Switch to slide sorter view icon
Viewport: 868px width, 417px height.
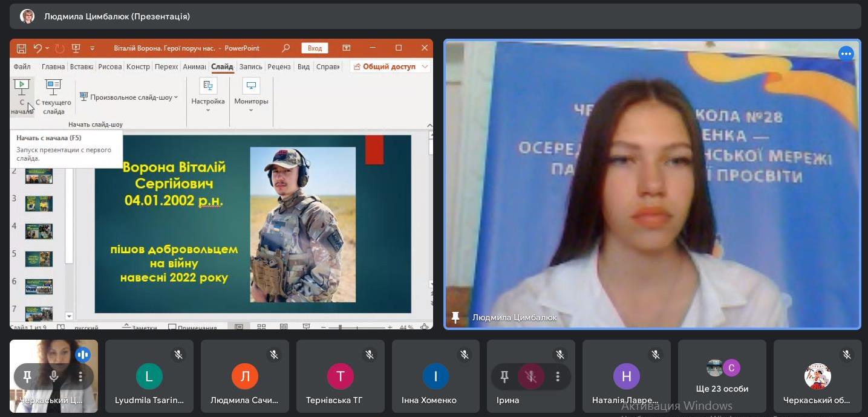261,327
